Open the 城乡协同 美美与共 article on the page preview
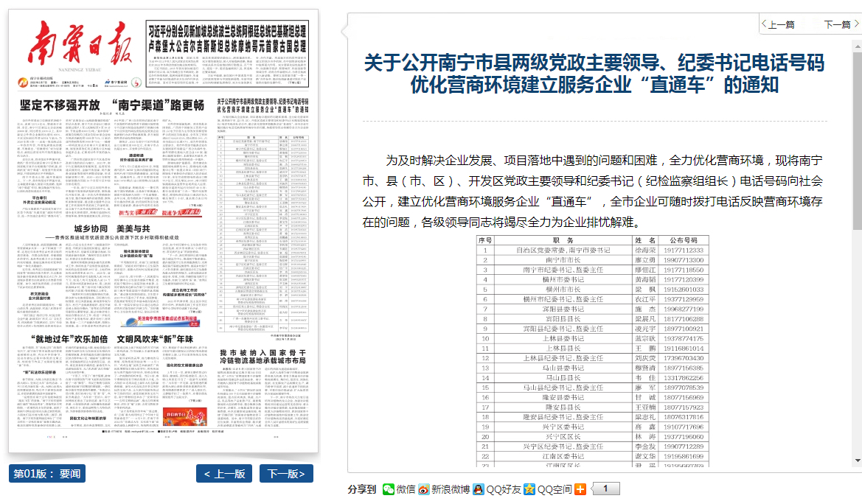The width and height of the screenshot is (862, 504). pyautogui.click(x=112, y=228)
